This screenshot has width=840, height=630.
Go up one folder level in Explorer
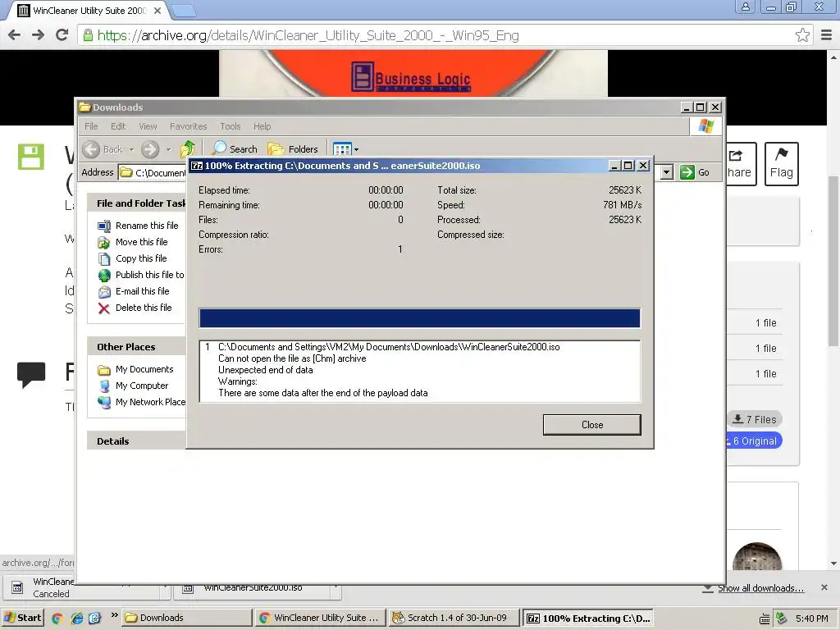188,149
